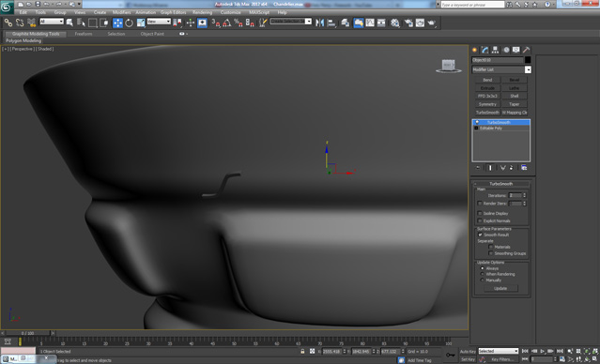Image resolution: width=600 pixels, height=364 pixels.
Task: Open the Hierarchy command panel tab
Action: pyautogui.click(x=495, y=50)
